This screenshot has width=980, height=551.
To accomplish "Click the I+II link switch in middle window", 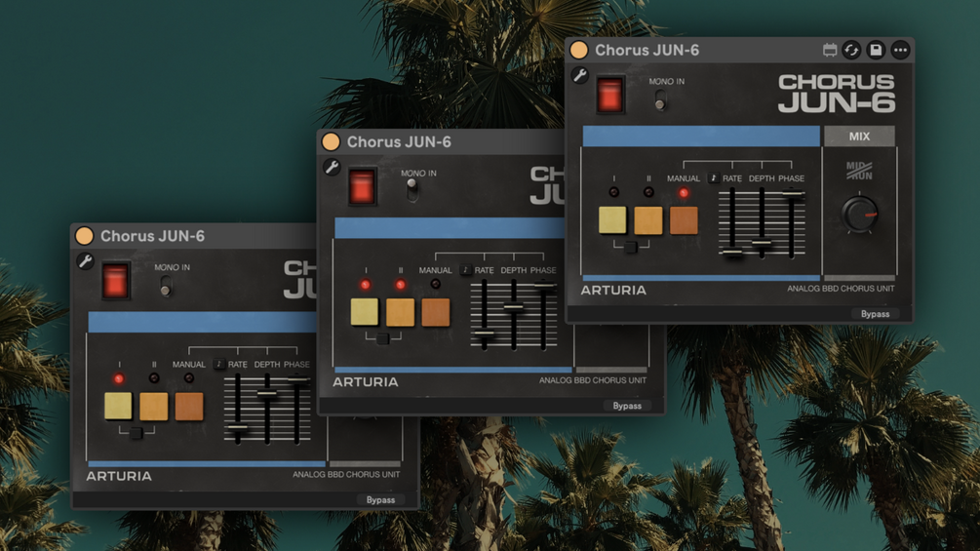I will pos(382,338).
